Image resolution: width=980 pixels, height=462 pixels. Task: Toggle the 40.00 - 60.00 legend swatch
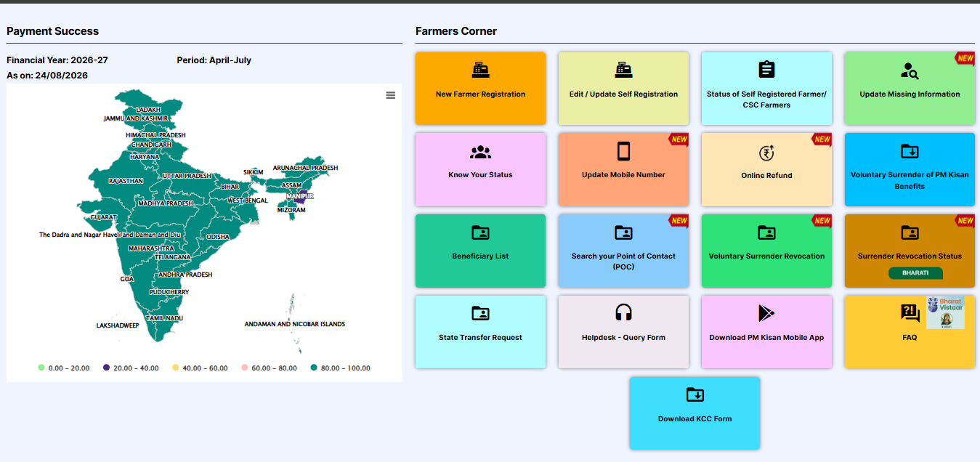pyautogui.click(x=175, y=368)
